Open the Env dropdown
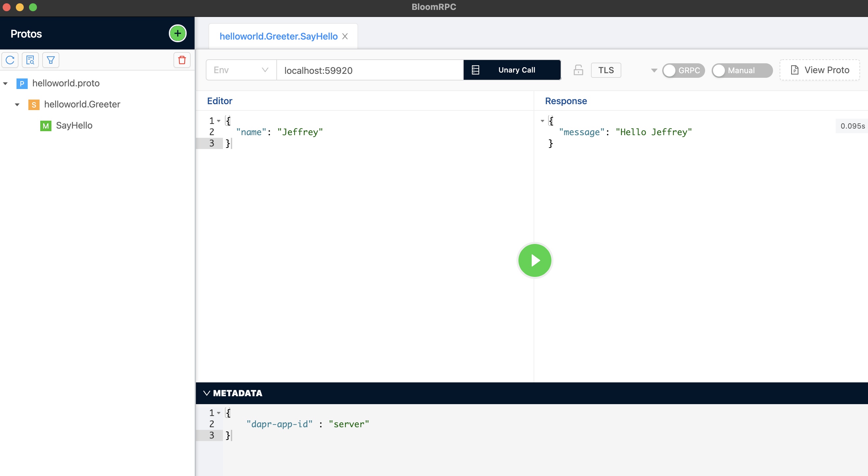This screenshot has width=868, height=476. [x=241, y=70]
